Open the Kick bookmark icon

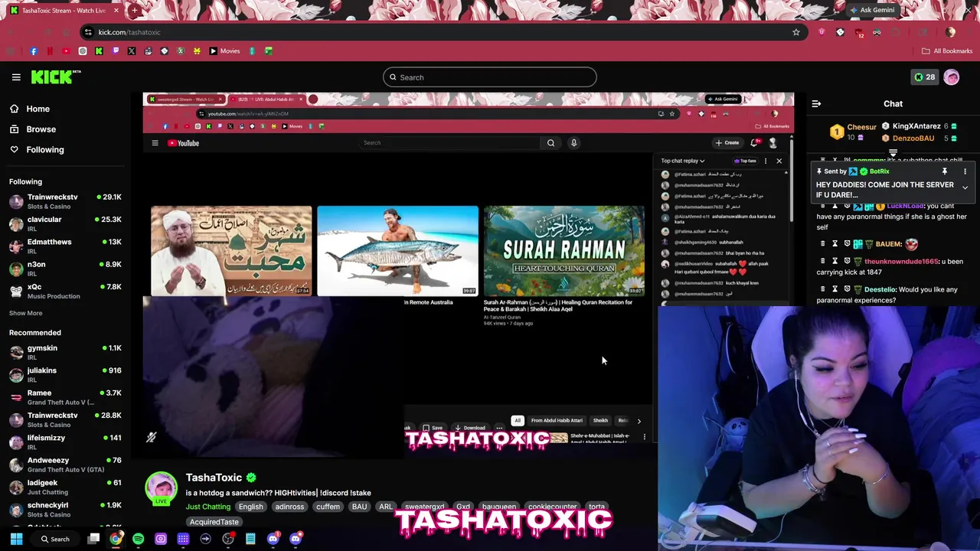pyautogui.click(x=99, y=51)
